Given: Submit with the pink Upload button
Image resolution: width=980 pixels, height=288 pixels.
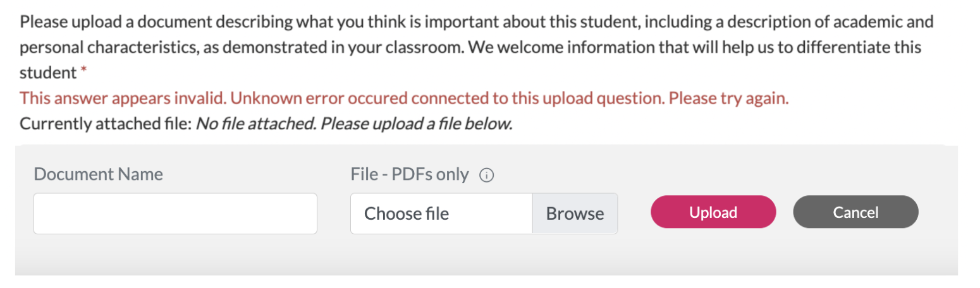Looking at the screenshot, I should tap(713, 212).
